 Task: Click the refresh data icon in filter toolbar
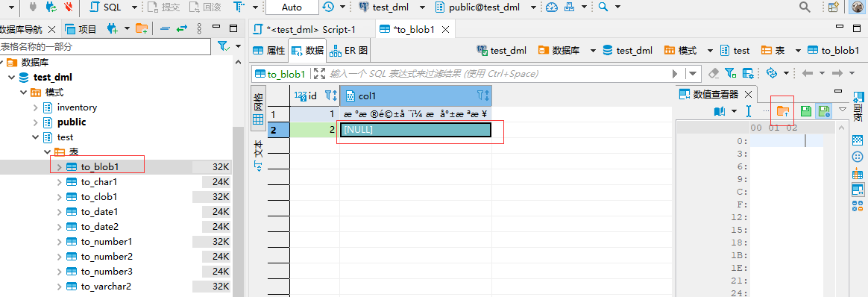point(772,73)
